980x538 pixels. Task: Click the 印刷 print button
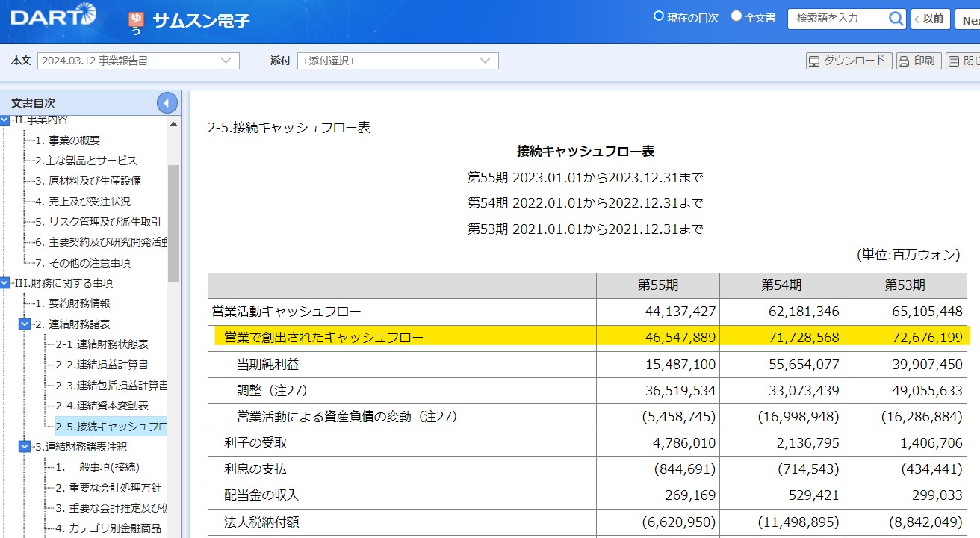point(917,61)
